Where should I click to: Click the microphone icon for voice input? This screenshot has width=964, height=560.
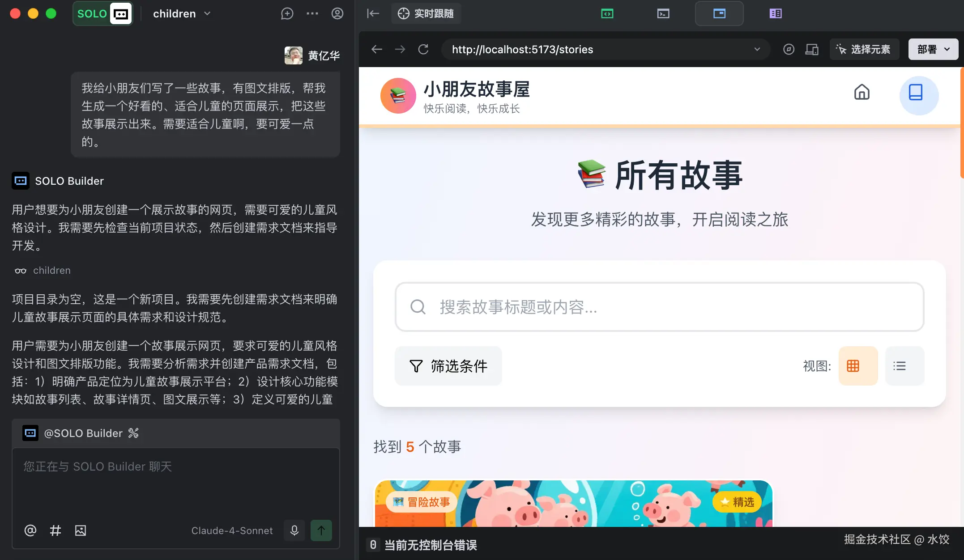click(294, 530)
